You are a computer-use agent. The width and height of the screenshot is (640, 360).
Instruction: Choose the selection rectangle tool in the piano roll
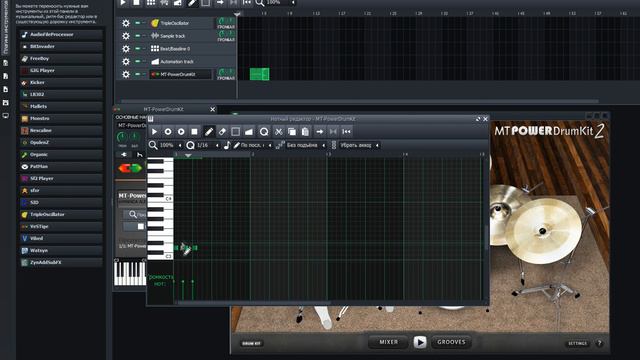236,132
